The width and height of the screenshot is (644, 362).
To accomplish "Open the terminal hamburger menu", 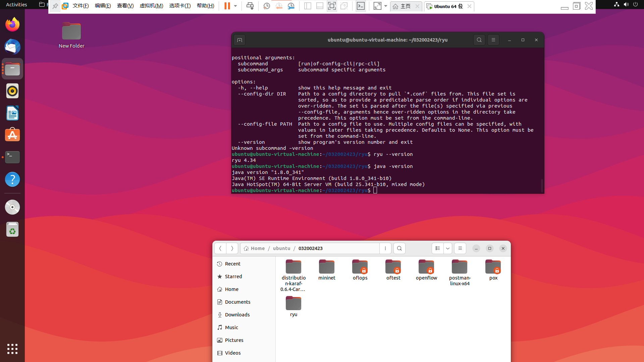I will 493,40.
